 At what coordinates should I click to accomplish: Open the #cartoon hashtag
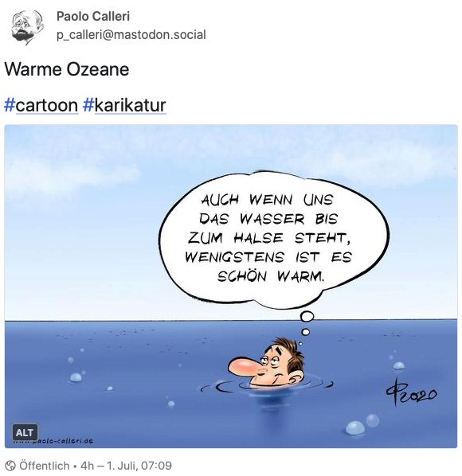pyautogui.click(x=41, y=105)
